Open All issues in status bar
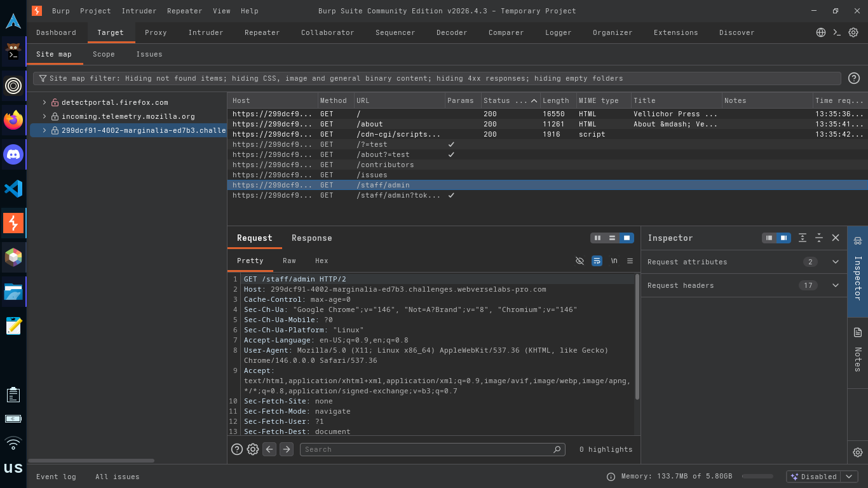Viewport: 868px width, 488px height. pyautogui.click(x=118, y=477)
